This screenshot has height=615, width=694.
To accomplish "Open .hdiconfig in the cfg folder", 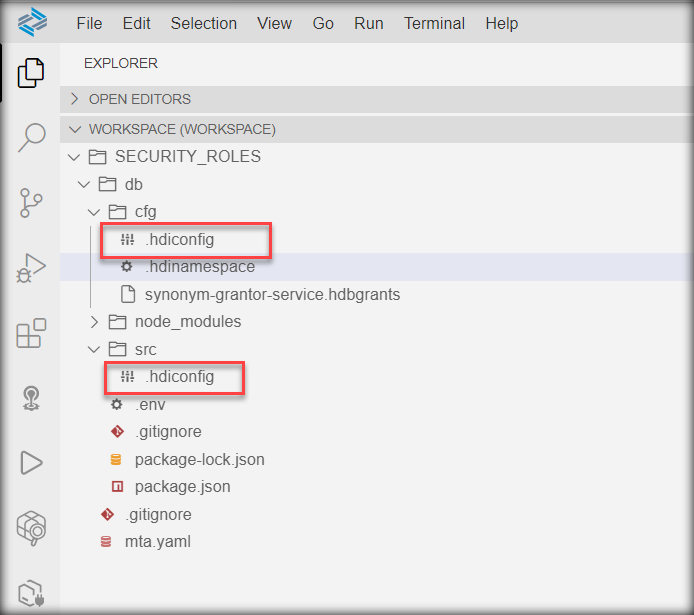I will coord(179,240).
